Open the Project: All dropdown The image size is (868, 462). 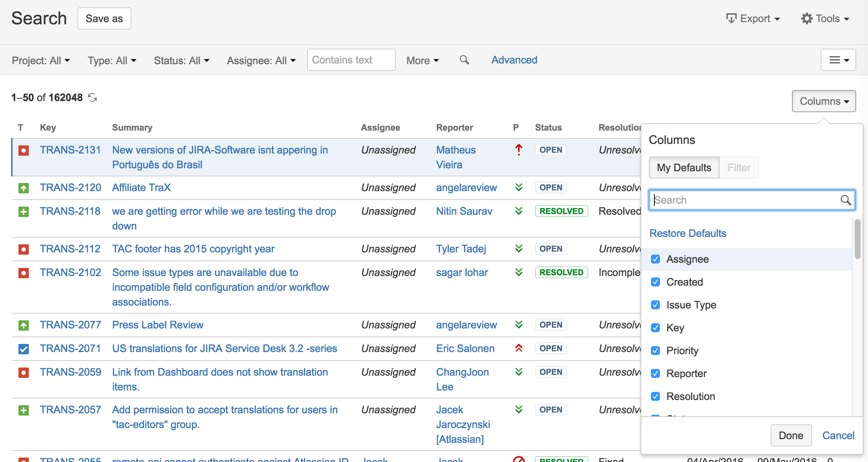(41, 60)
